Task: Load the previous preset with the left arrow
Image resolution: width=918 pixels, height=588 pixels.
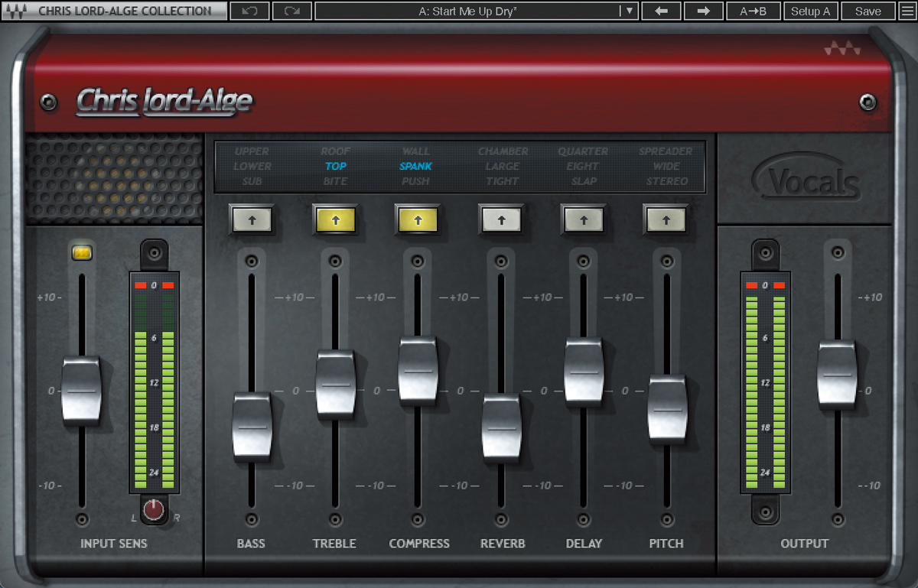Action: [662, 11]
